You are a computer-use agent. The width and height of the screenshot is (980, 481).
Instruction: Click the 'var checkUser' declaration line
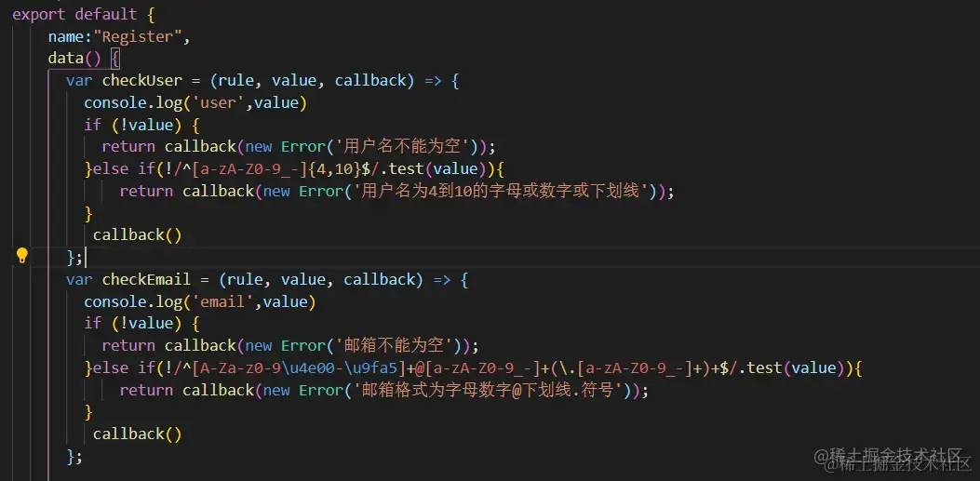pyautogui.click(x=262, y=81)
